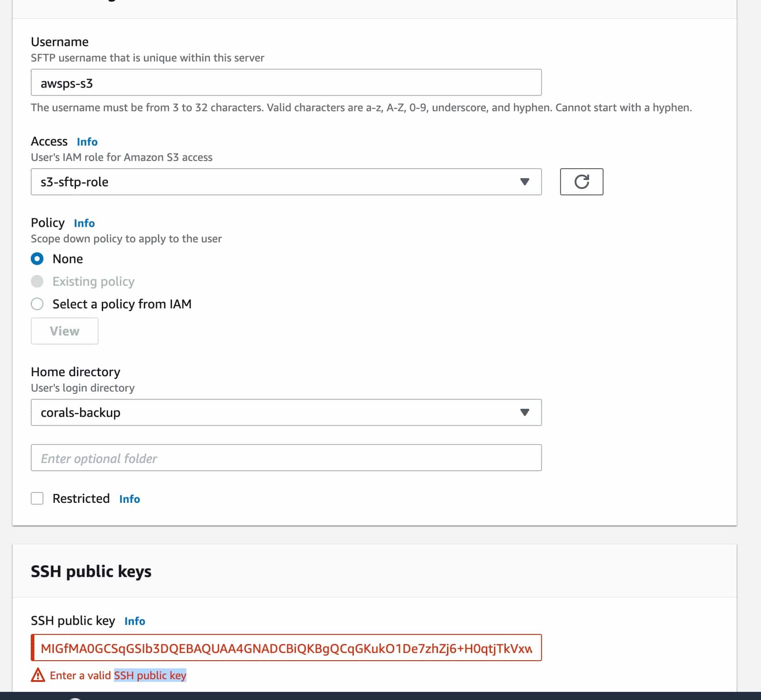Click the Home directory label

pyautogui.click(x=75, y=371)
